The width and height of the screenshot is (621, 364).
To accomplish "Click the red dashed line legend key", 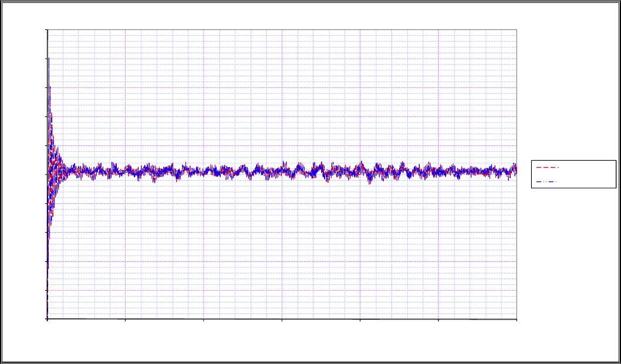I will [547, 168].
